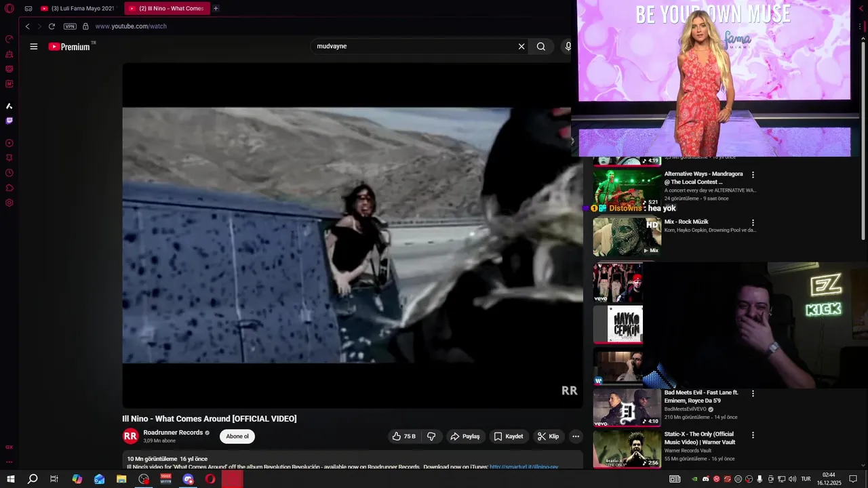Open Discord from the system tray

[705, 479]
